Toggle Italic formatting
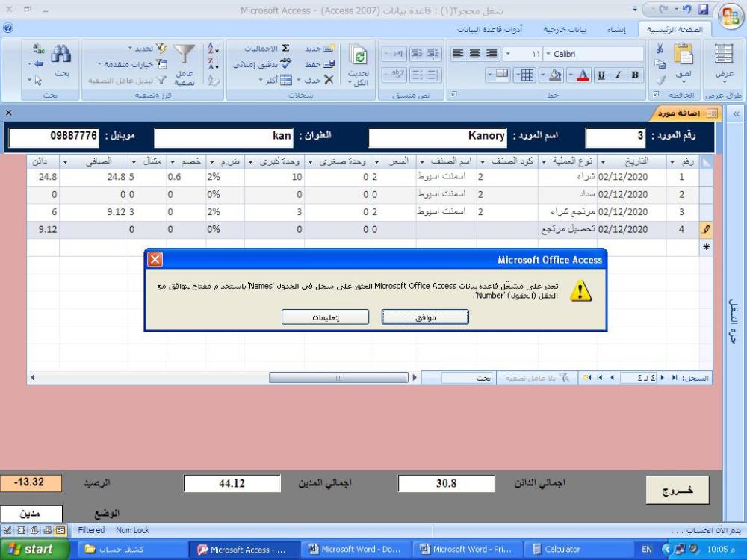Image resolution: width=747 pixels, height=560 pixels. (618, 75)
